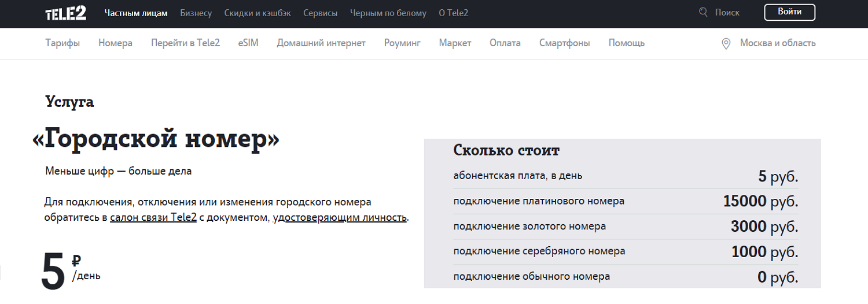The width and height of the screenshot is (868, 304).
Task: Click the 15000 руб. price
Action: click(760, 201)
